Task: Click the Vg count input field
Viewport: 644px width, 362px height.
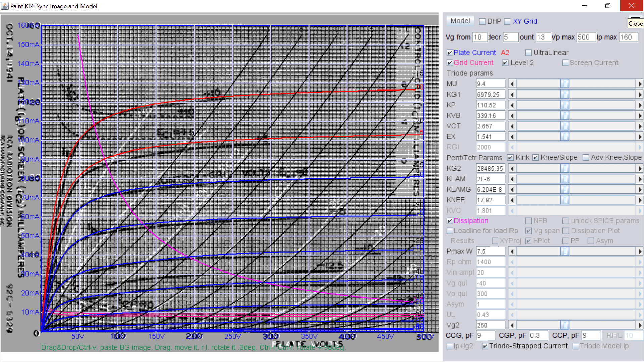Action: [x=543, y=37]
